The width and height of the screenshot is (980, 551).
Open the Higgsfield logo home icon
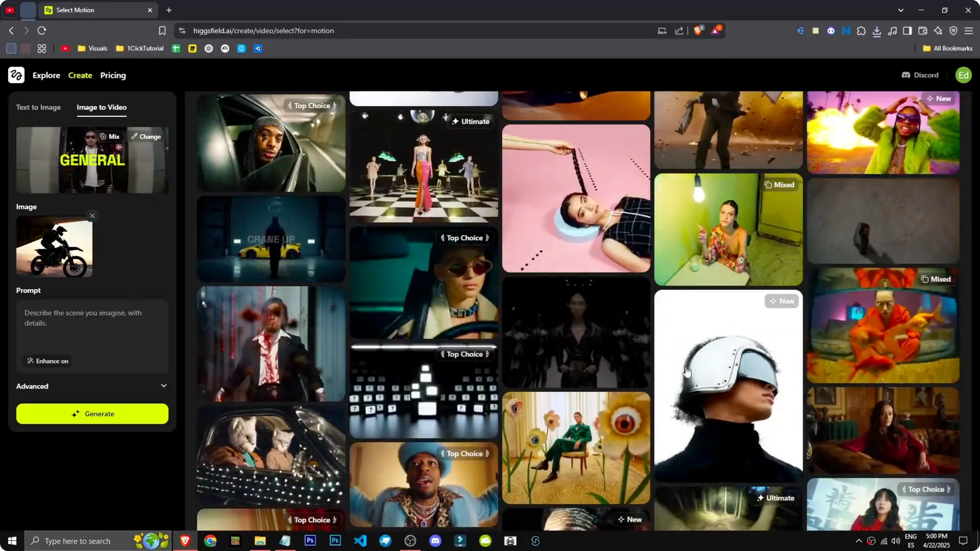(x=16, y=75)
